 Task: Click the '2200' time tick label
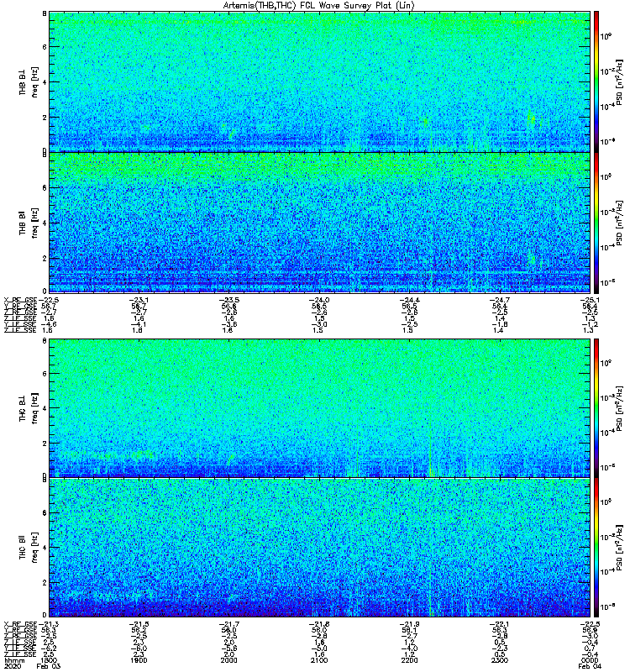409,660
